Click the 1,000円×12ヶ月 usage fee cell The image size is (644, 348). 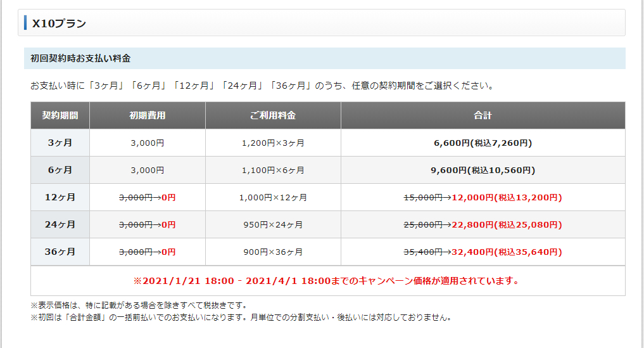273,197
